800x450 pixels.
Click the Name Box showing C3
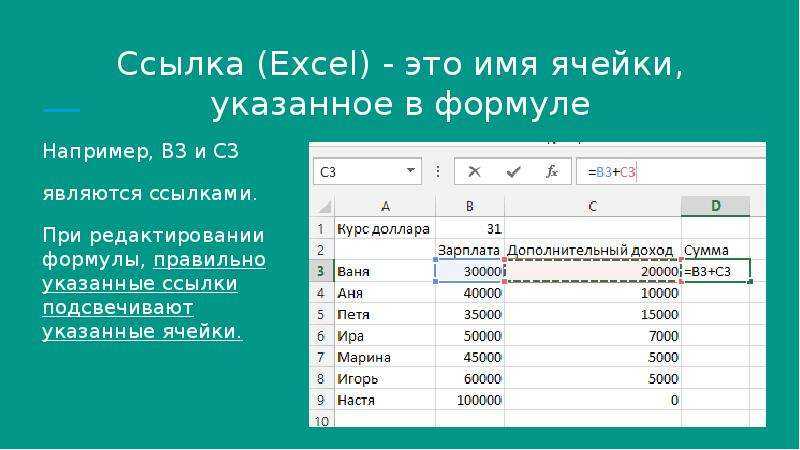[x=367, y=172]
